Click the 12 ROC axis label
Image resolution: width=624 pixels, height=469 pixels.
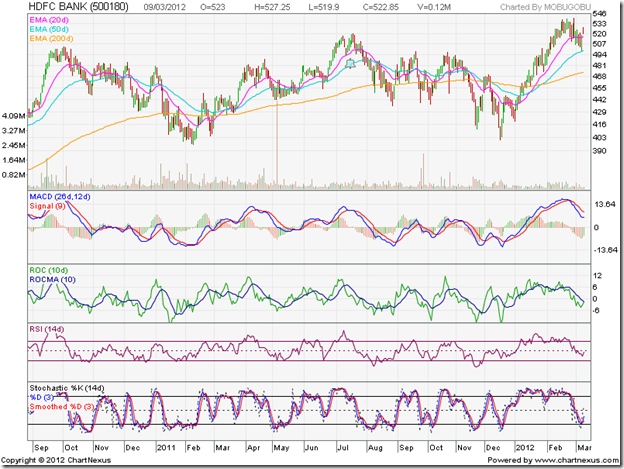[x=597, y=276]
